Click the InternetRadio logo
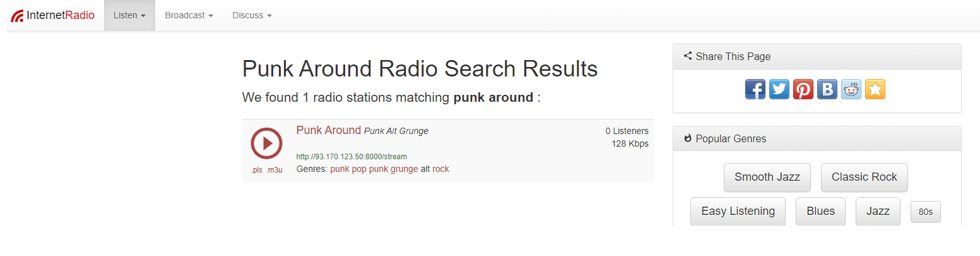The image size is (980, 256). 53,15
